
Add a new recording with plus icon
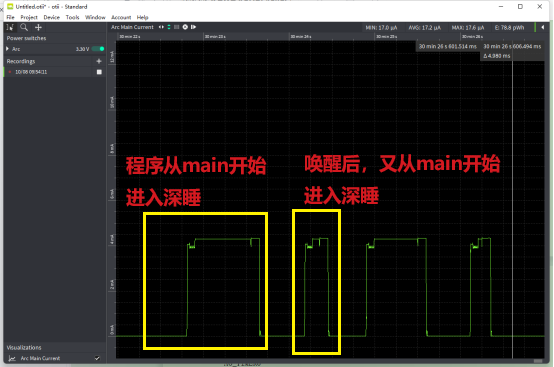[99, 61]
